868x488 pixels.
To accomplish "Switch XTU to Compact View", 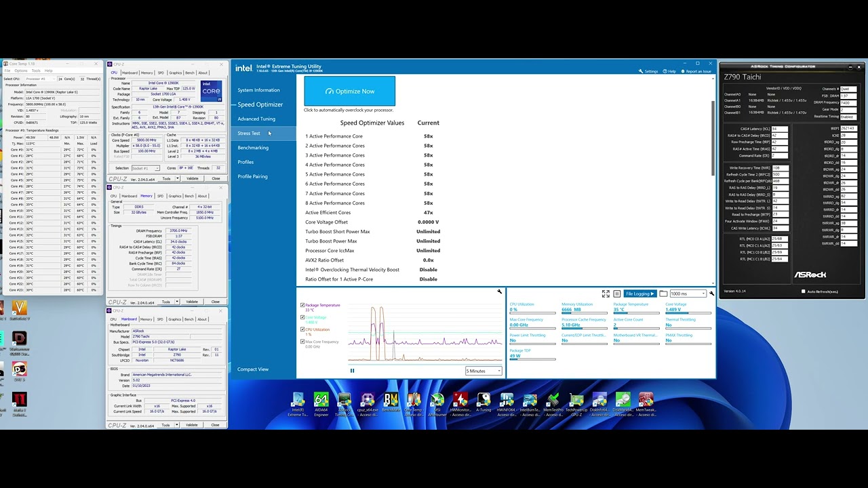I will coord(253,369).
